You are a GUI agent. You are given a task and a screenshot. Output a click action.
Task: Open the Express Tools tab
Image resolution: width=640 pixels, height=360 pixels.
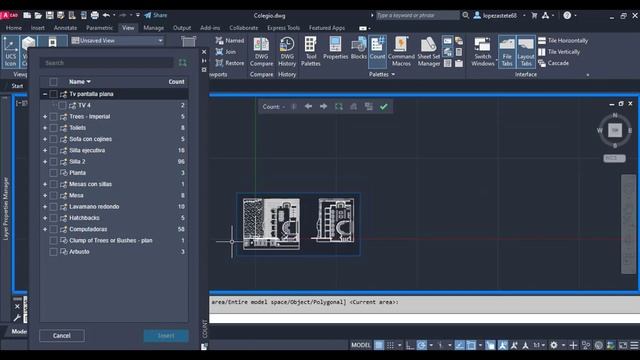(283, 28)
